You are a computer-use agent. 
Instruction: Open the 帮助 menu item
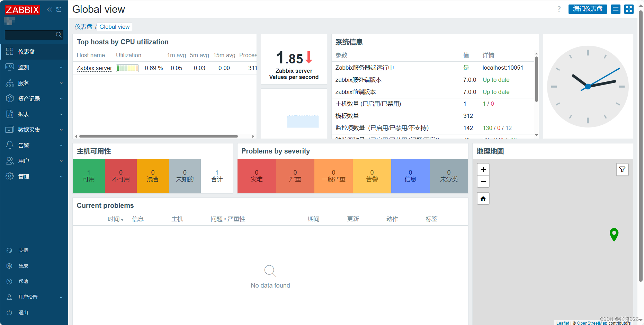[34, 281]
